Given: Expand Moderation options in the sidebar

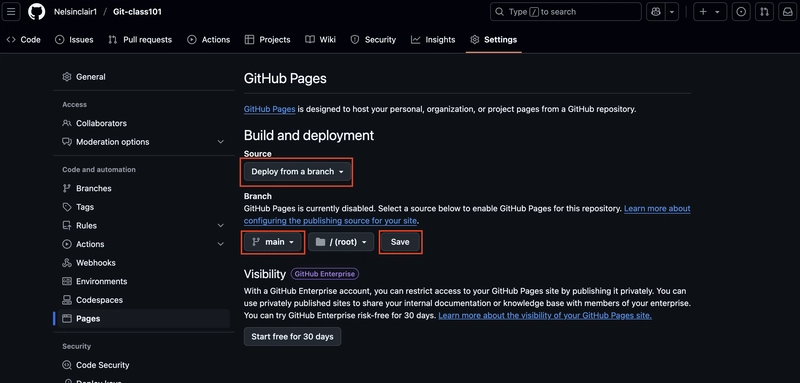Looking at the screenshot, I should pos(220,142).
